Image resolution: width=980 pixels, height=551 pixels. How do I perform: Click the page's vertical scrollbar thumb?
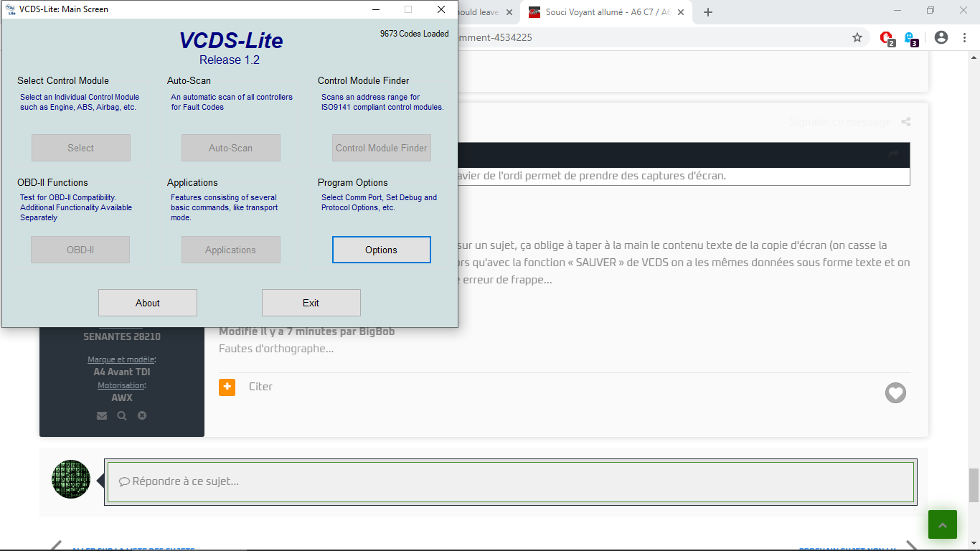point(974,485)
